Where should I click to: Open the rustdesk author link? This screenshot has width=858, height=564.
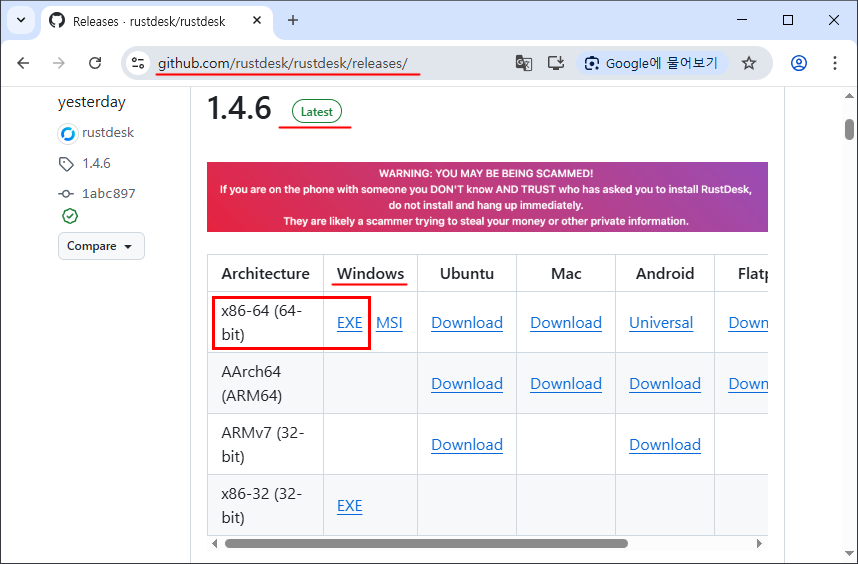108,133
